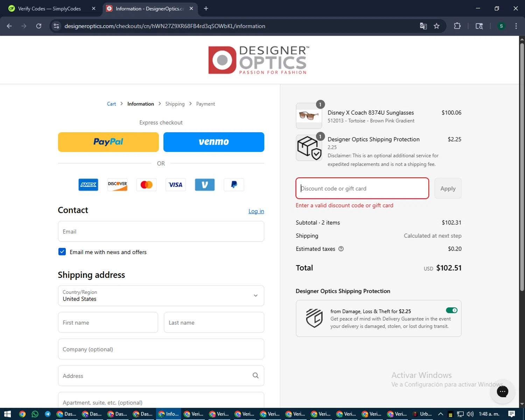This screenshot has height=420, width=525.
Task: Click the PayPal payment method icon
Action: [x=234, y=184]
